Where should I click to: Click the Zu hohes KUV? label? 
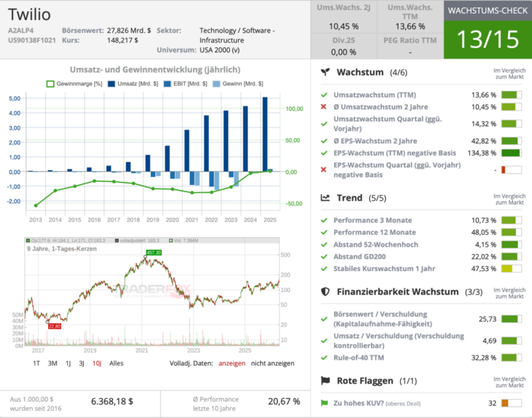pyautogui.click(x=359, y=403)
